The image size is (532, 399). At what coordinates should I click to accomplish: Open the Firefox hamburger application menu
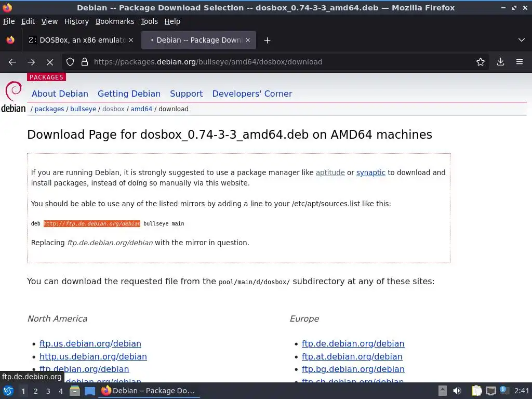coord(520,62)
